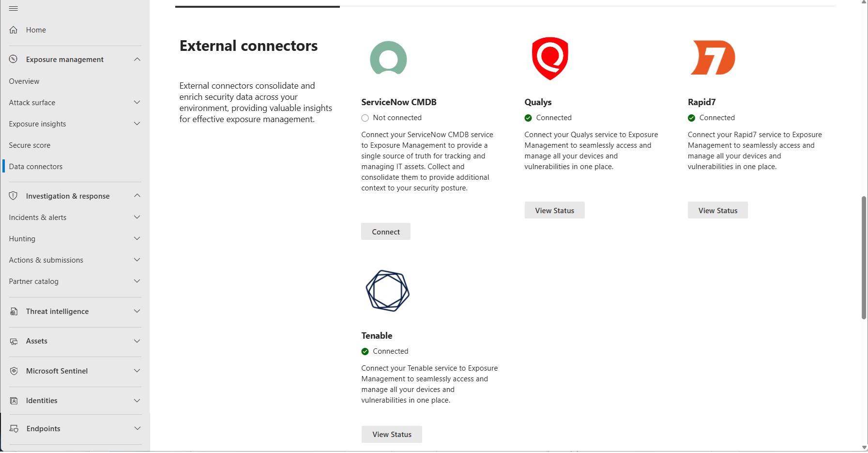
Task: Expand the Attack surface submenu chevron
Action: point(137,102)
